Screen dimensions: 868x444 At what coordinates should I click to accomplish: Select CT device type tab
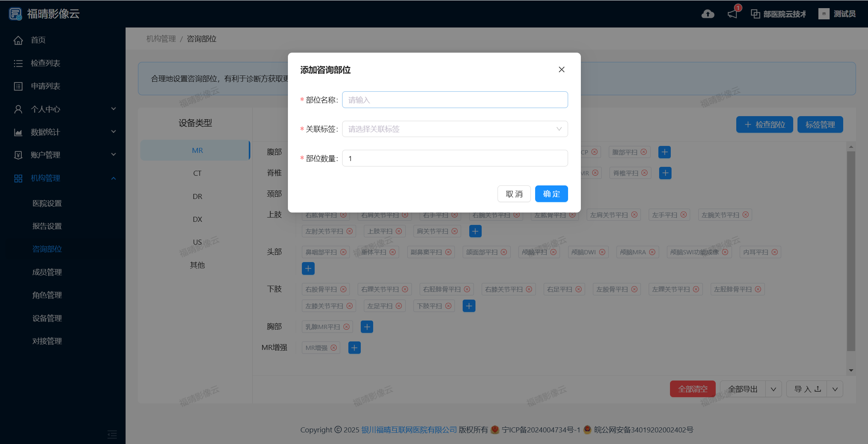tap(197, 173)
